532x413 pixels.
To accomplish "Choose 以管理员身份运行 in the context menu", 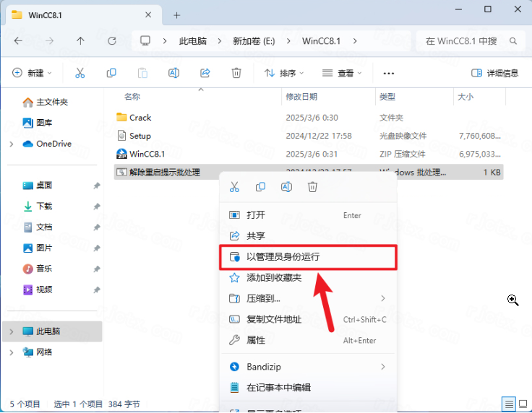I will 308,257.
